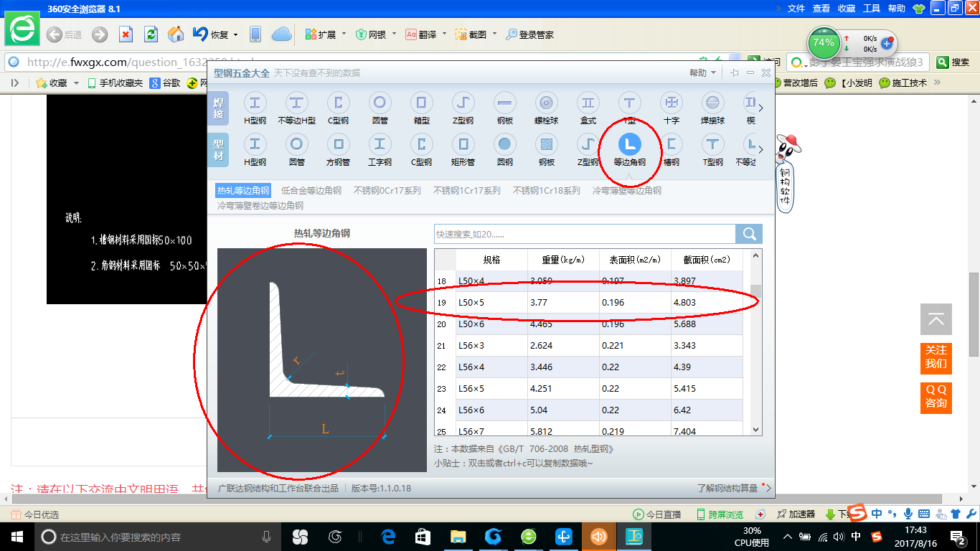
Task: Select welded H型钢 section icon
Action: coord(255,103)
